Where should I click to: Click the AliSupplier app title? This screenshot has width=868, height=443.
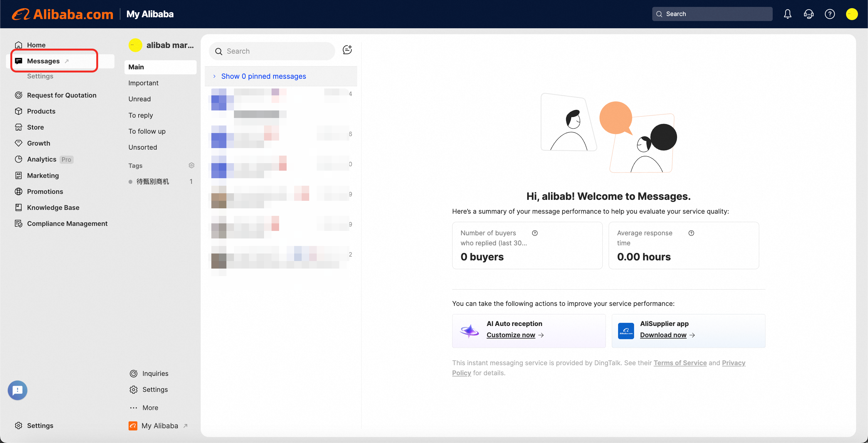[x=664, y=324]
